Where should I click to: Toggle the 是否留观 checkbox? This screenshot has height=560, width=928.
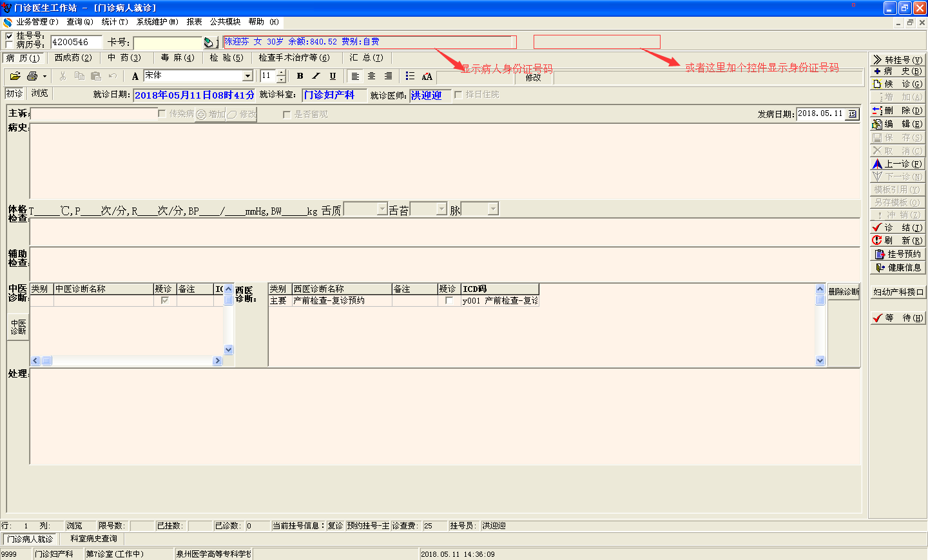[x=287, y=115]
